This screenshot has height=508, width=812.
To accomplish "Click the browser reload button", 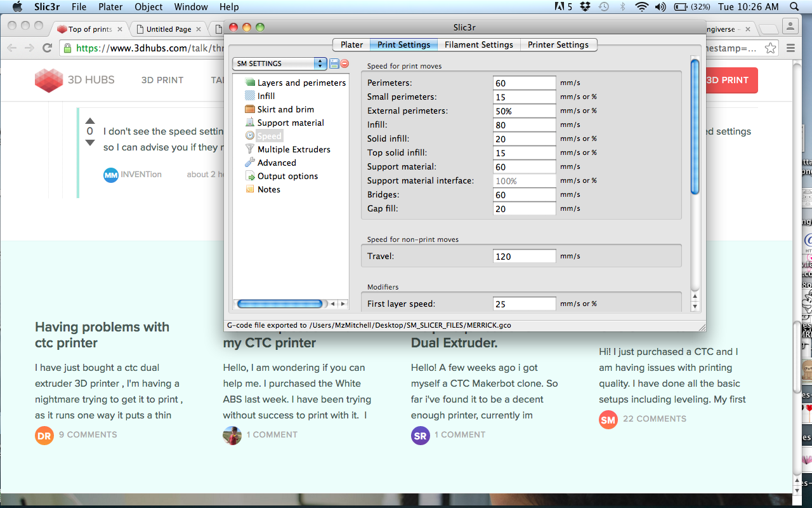I will click(x=47, y=48).
